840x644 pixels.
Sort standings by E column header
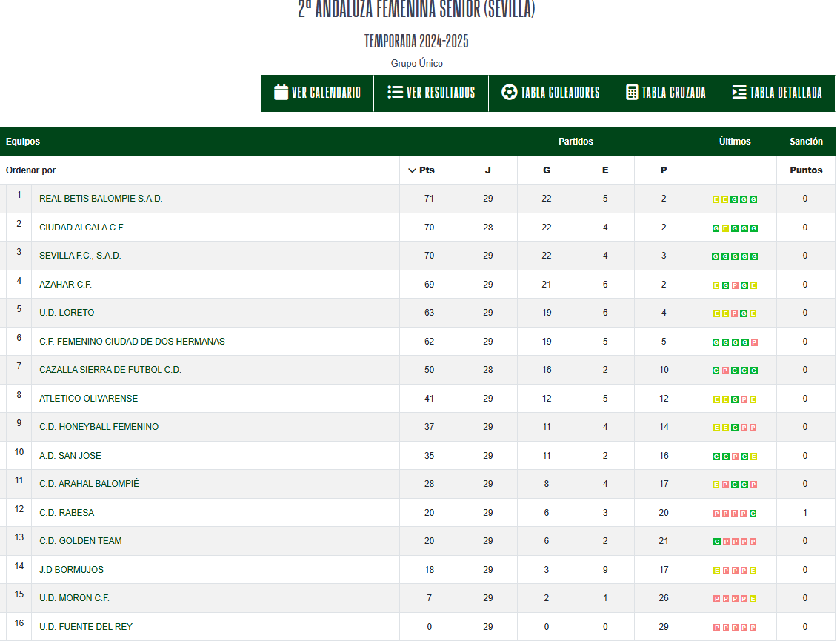[x=605, y=170]
